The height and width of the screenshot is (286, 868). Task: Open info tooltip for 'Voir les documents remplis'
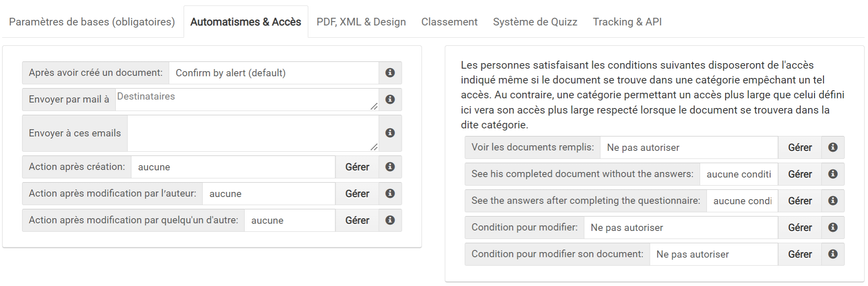point(832,147)
